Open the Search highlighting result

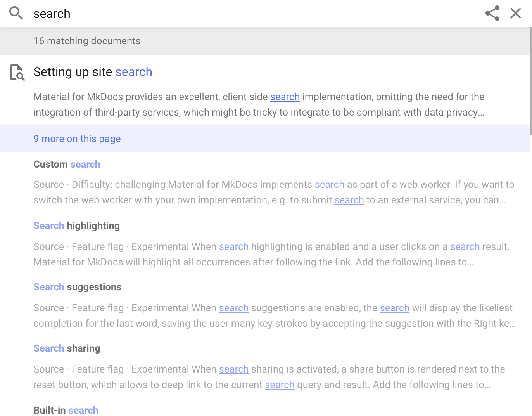coord(76,225)
